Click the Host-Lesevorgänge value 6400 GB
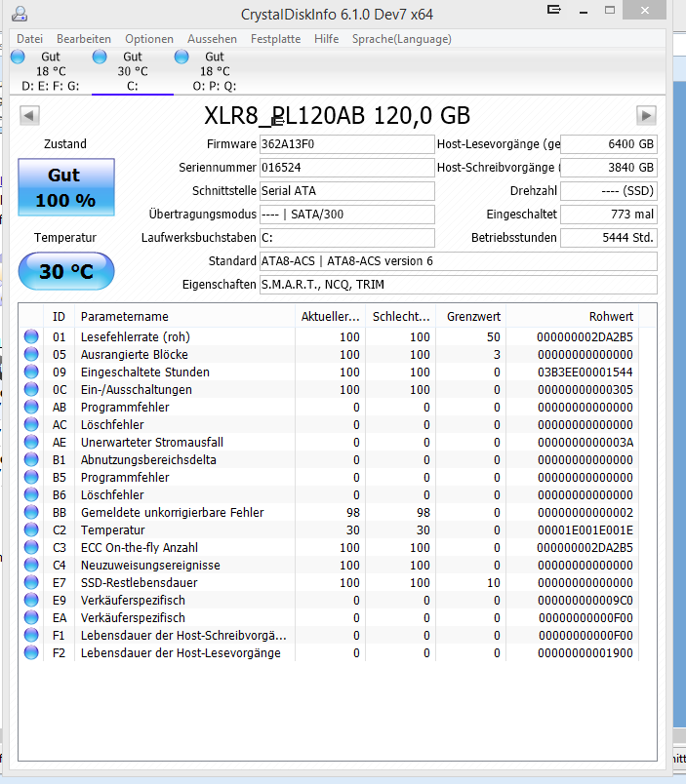686x784 pixels. click(x=609, y=144)
